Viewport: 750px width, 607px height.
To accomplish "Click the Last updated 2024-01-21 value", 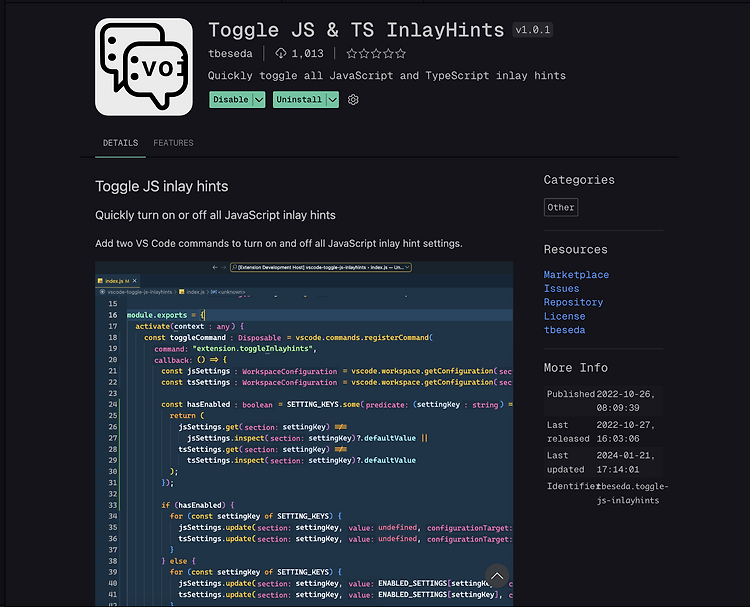I will coord(626,463).
